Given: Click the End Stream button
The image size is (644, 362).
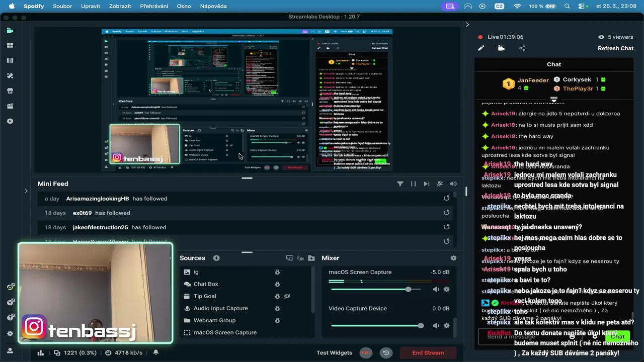Looking at the screenshot, I should tap(428, 353).
